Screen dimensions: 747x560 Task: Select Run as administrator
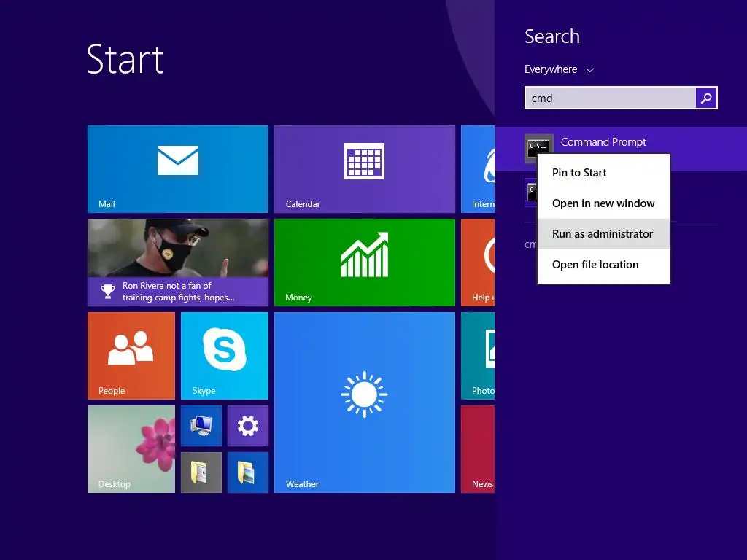(603, 234)
